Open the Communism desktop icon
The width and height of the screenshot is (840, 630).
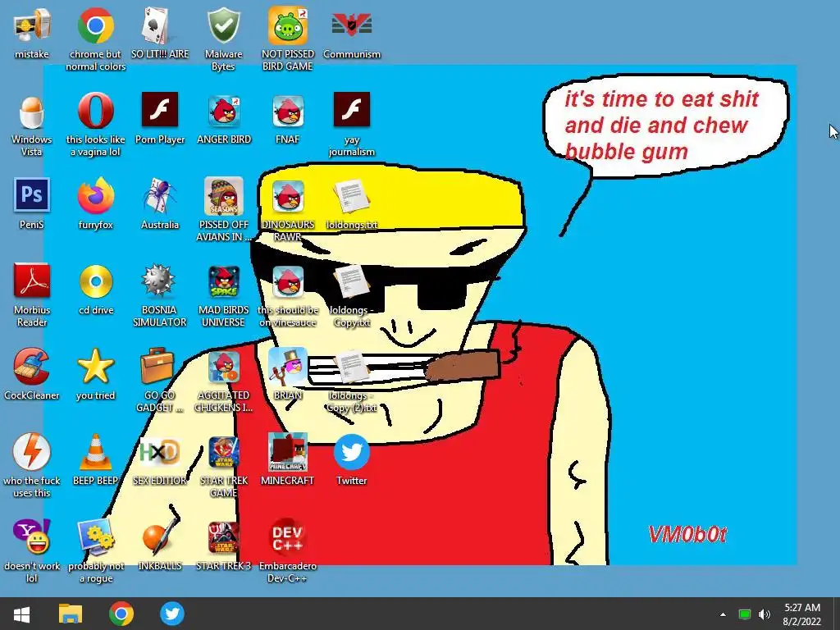pyautogui.click(x=351, y=25)
